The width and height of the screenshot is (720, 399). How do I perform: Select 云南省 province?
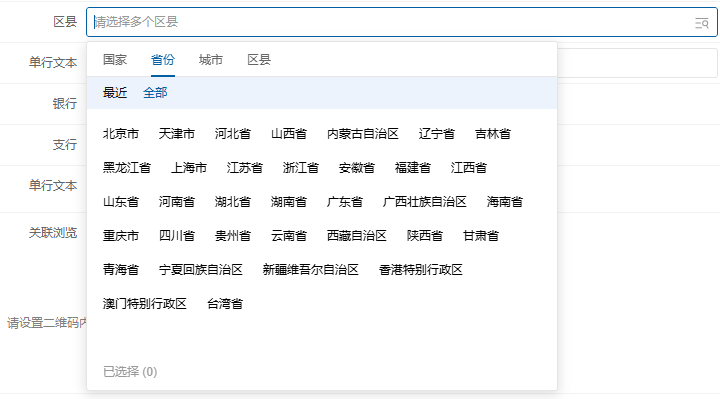289,236
